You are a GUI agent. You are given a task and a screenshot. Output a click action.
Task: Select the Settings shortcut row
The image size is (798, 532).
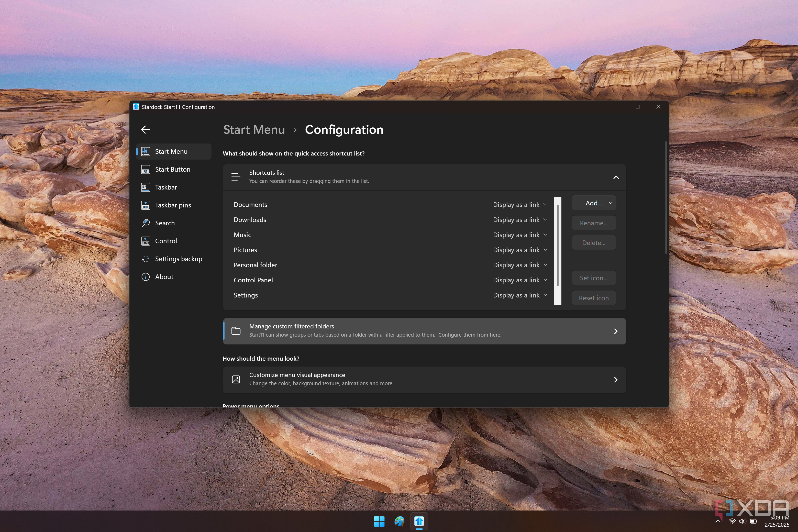[390, 295]
